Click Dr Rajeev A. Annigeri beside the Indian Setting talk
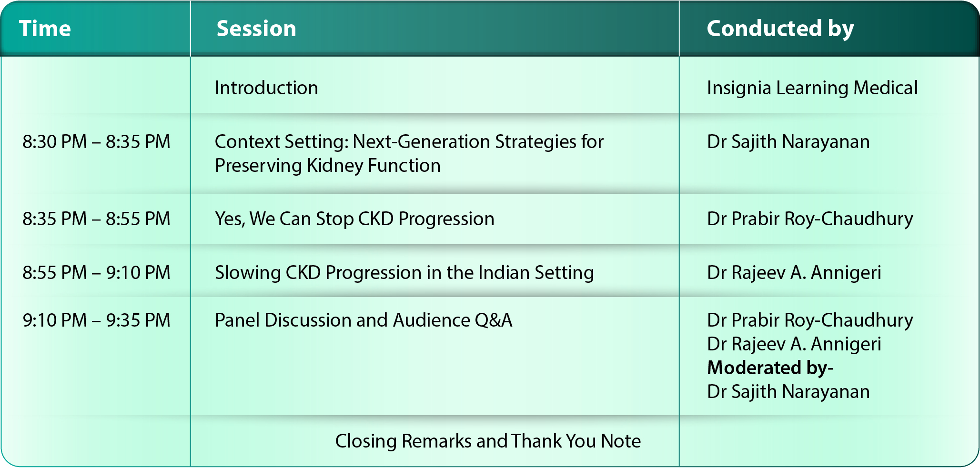The height and width of the screenshot is (468, 980). click(x=794, y=273)
